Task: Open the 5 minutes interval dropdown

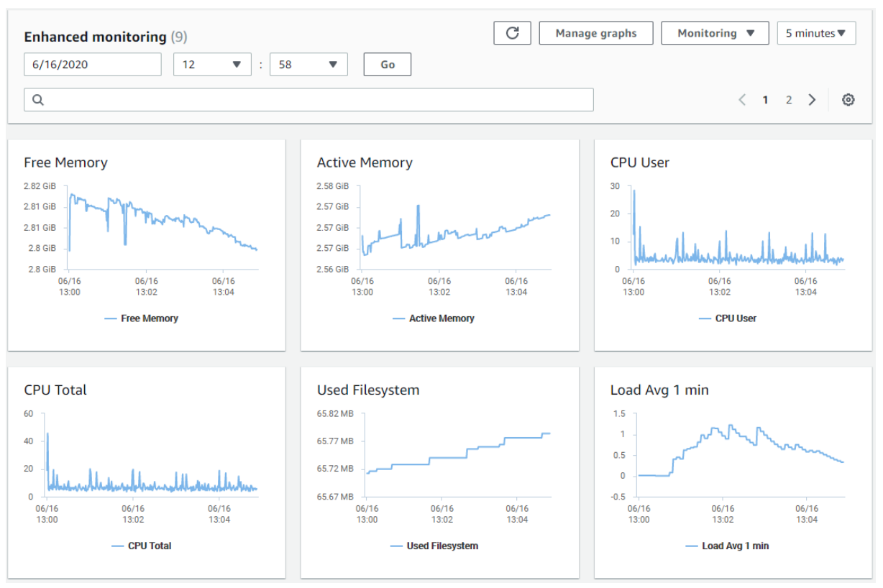Action: (816, 33)
